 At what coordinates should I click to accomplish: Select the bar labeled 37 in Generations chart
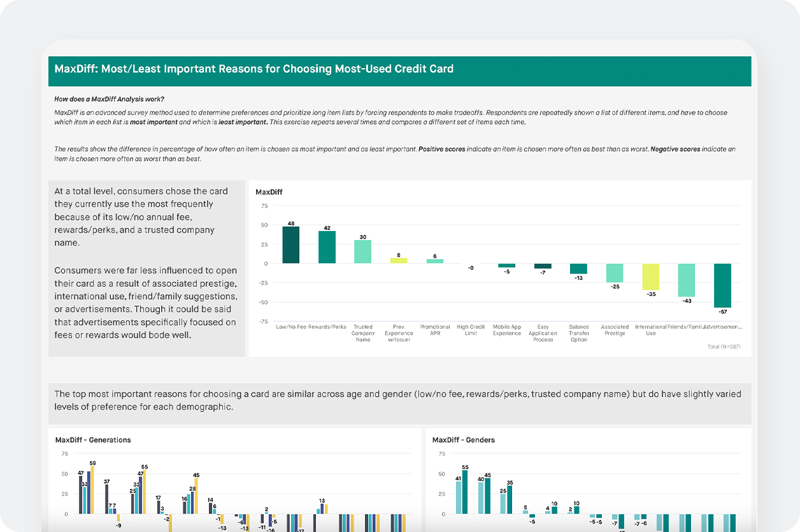107,500
